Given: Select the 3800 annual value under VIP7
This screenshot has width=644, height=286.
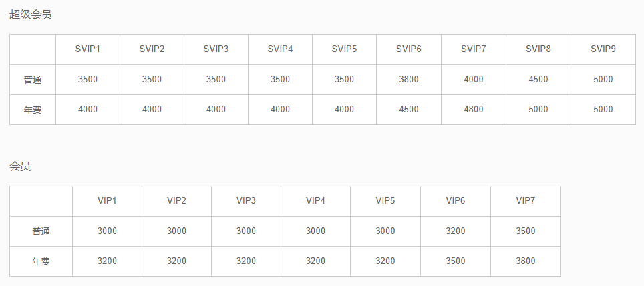Looking at the screenshot, I should pyautogui.click(x=526, y=261).
